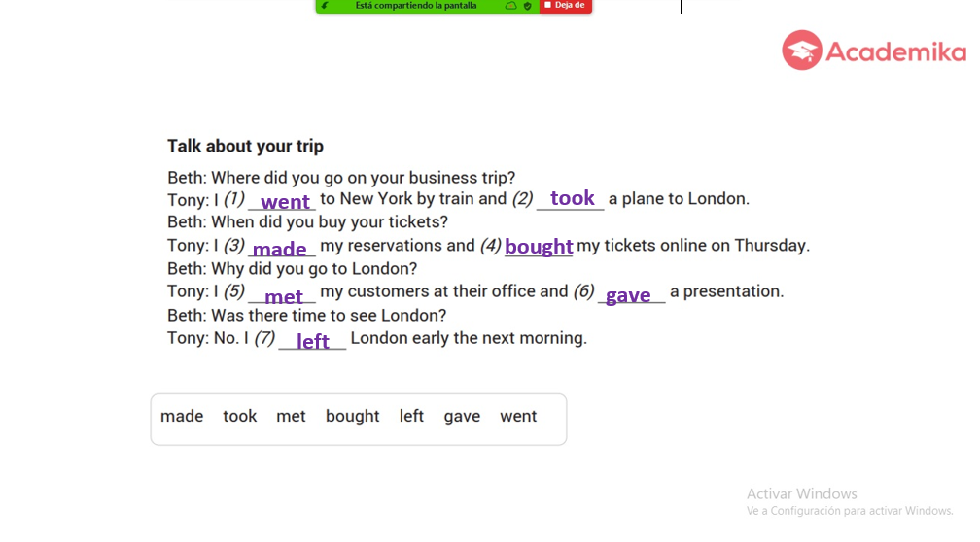Select the word 'bought' in the word bank
This screenshot has width=980, height=542.
point(353,417)
